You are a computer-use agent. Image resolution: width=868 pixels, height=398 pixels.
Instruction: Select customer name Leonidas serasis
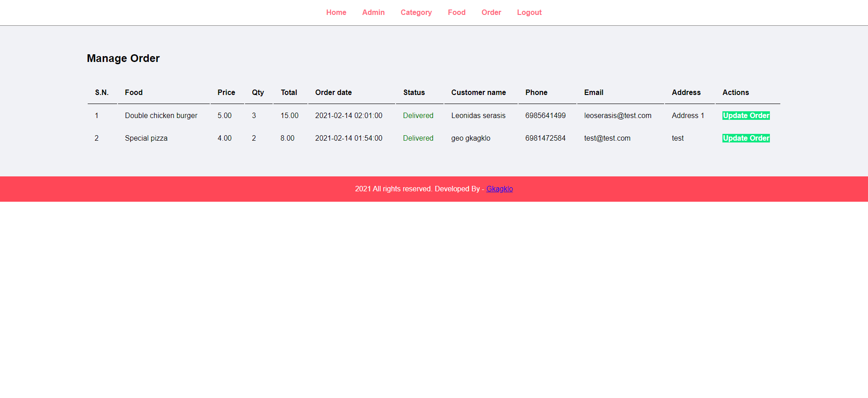click(478, 116)
